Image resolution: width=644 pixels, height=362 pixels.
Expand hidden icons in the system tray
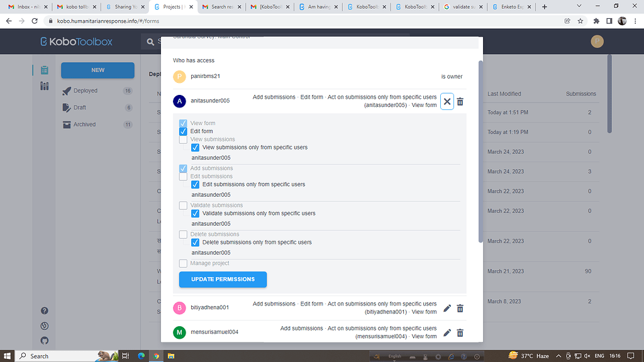click(x=558, y=356)
